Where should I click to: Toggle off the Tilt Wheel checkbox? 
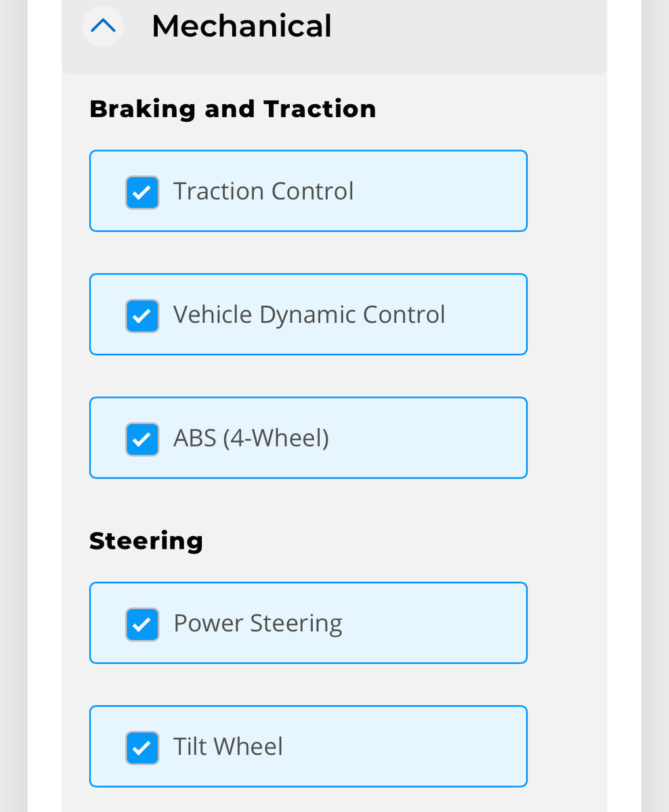click(142, 748)
